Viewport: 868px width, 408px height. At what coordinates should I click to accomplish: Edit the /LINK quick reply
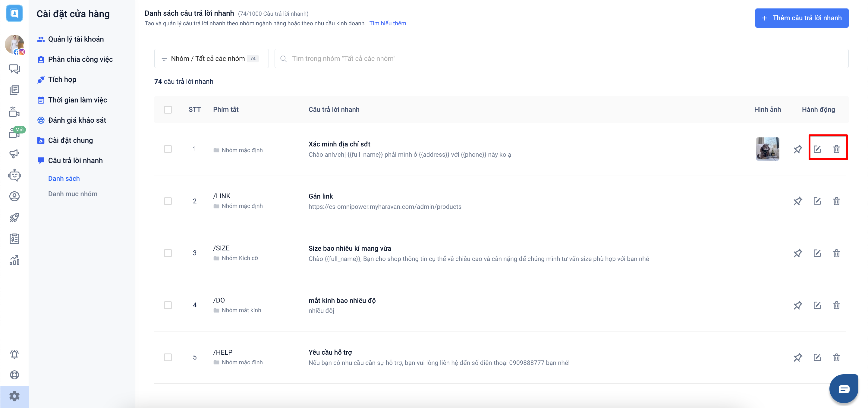click(x=817, y=201)
